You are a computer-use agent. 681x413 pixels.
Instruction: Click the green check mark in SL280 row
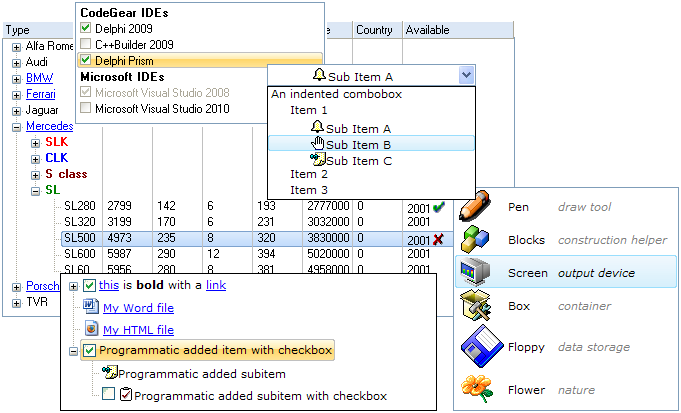pyautogui.click(x=439, y=208)
